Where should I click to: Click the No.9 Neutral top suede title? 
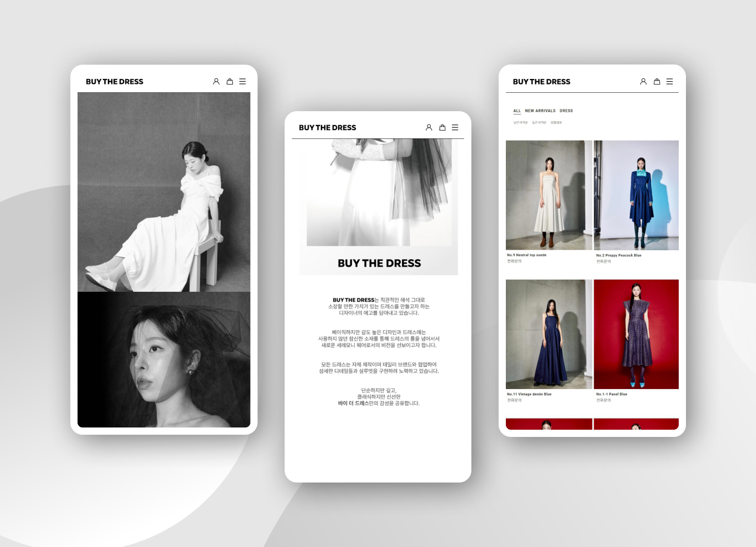click(x=526, y=255)
